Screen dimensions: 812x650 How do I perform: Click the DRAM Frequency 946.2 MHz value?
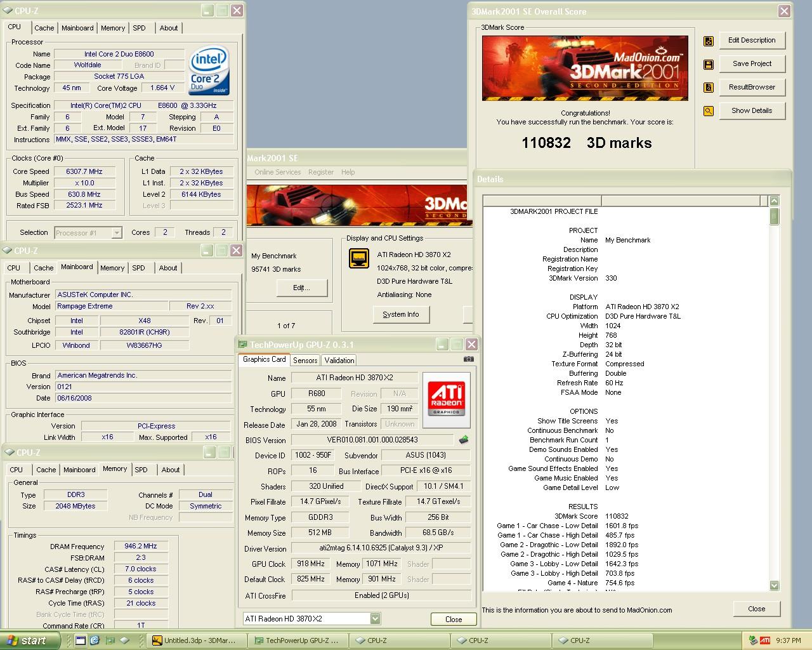coord(141,546)
